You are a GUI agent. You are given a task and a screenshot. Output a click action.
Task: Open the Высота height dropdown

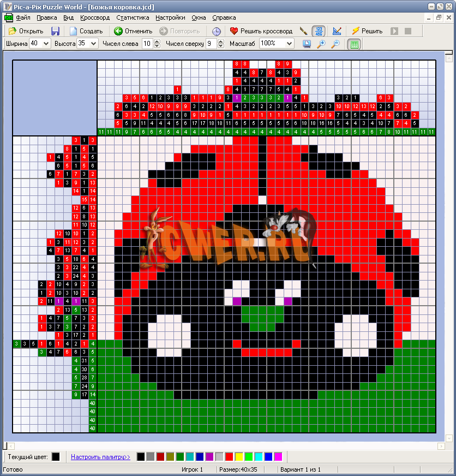(93, 44)
